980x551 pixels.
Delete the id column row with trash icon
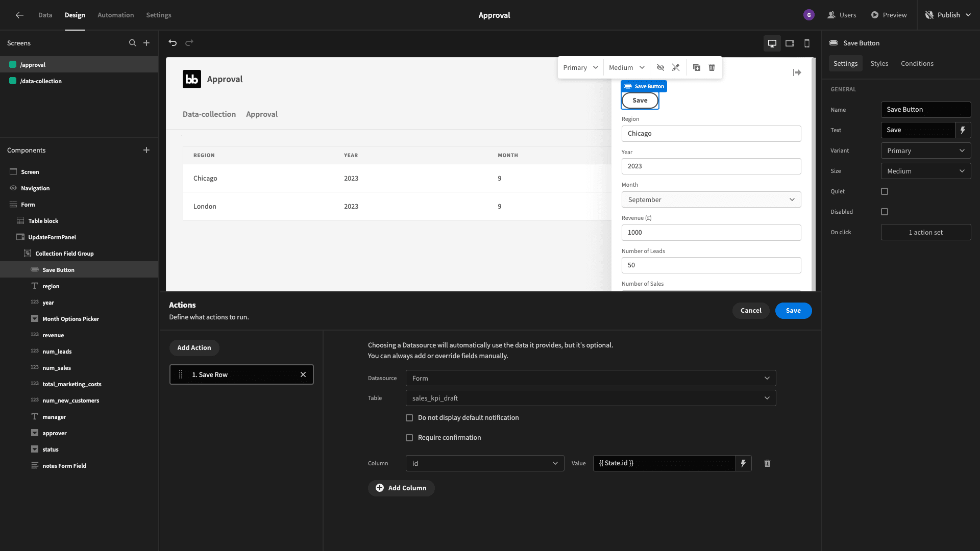[x=767, y=463]
